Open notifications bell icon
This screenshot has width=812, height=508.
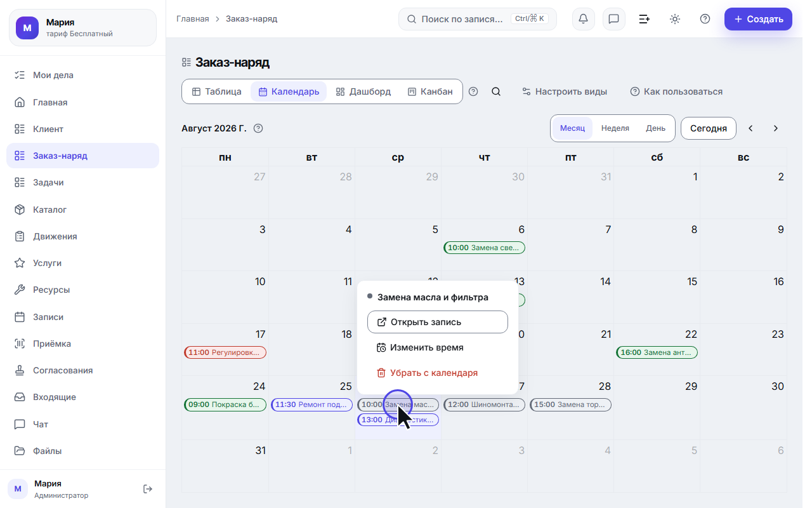point(583,19)
